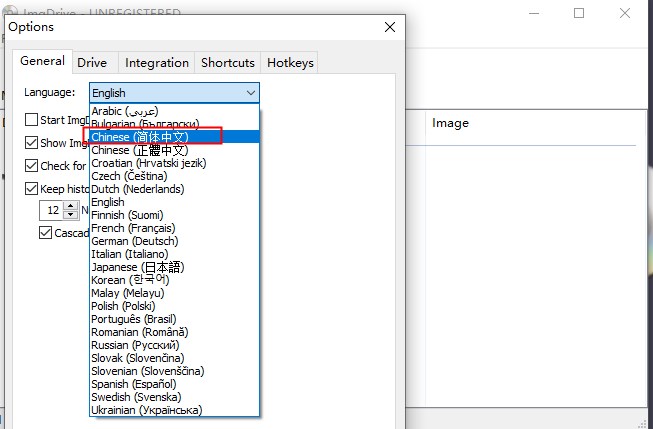Uncheck the Keep history checkbox
653x429 pixels.
tap(32, 189)
